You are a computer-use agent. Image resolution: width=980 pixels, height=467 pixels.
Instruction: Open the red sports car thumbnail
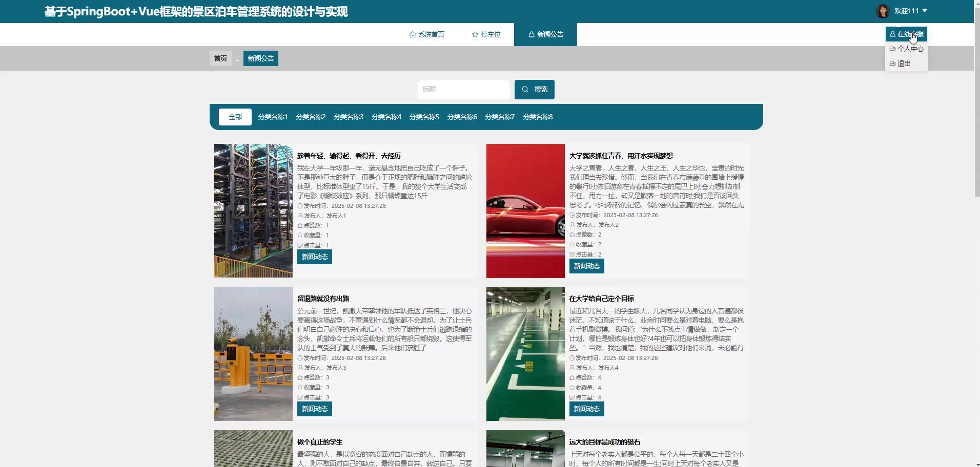525,211
